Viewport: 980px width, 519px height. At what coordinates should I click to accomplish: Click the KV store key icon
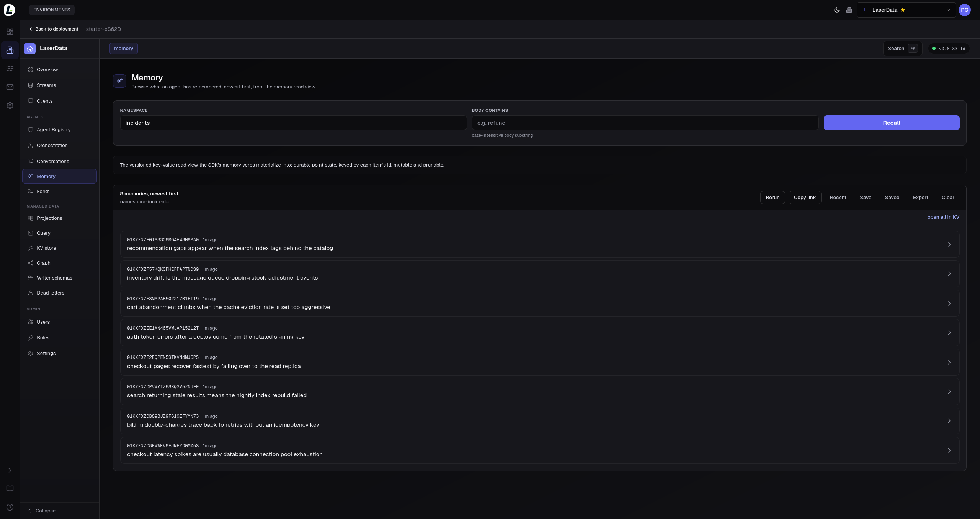click(30, 248)
